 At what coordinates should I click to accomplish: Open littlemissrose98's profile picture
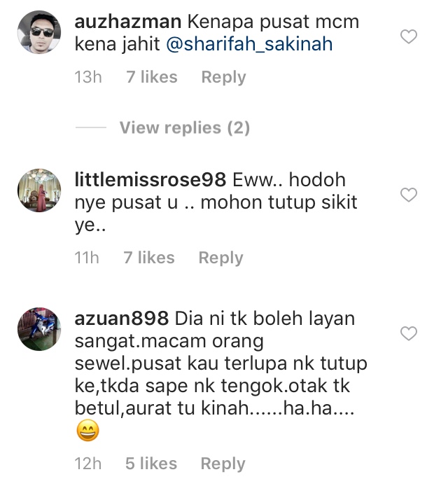click(x=39, y=190)
